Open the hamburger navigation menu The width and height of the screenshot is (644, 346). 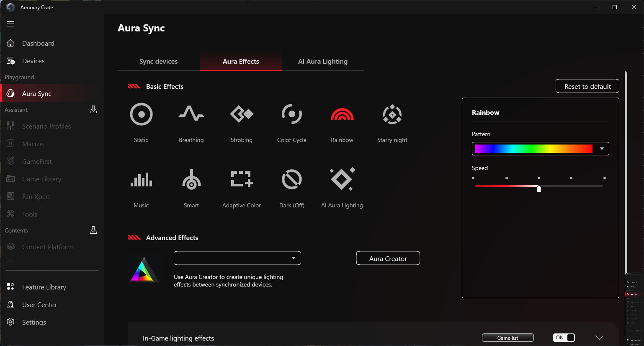tap(10, 24)
